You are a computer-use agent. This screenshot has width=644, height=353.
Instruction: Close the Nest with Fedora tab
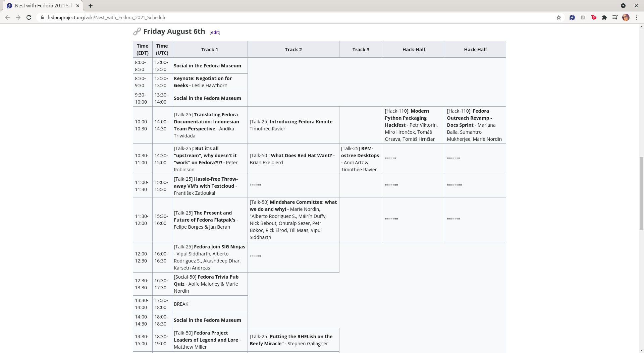coord(78,6)
